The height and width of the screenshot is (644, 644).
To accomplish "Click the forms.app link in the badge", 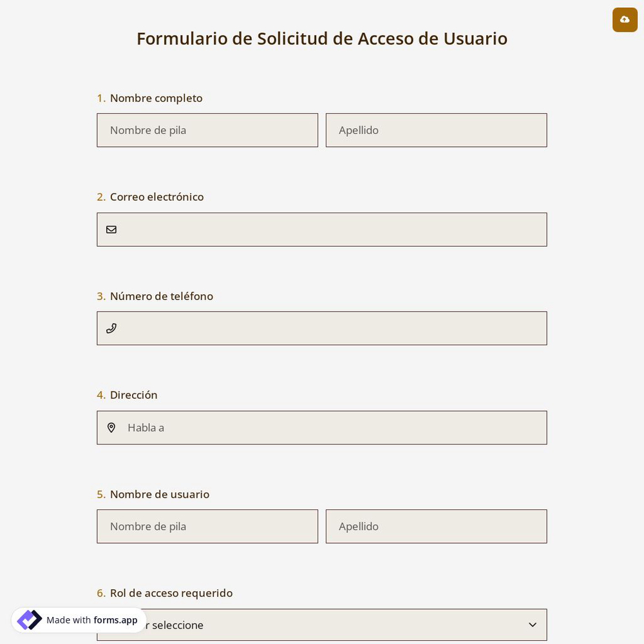I will pyautogui.click(x=115, y=620).
